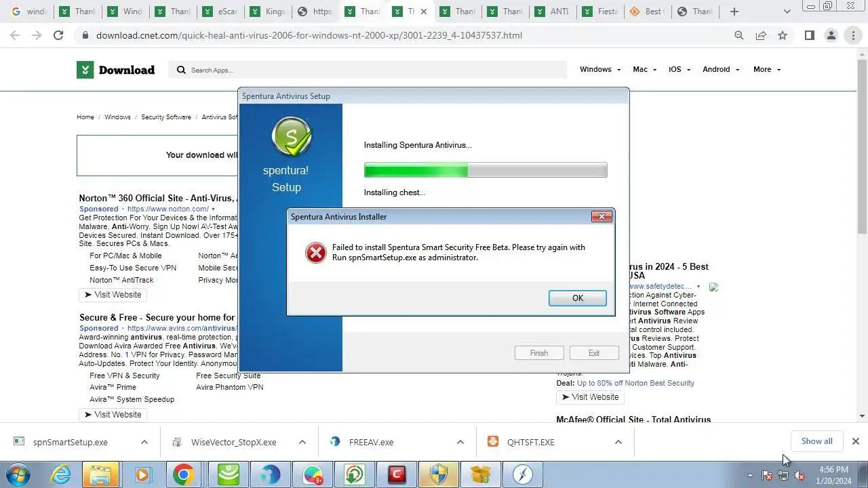Screen dimensions: 868x488
Task: Click OK in the Spentura Antivirus Installer dialog
Action: (577, 298)
